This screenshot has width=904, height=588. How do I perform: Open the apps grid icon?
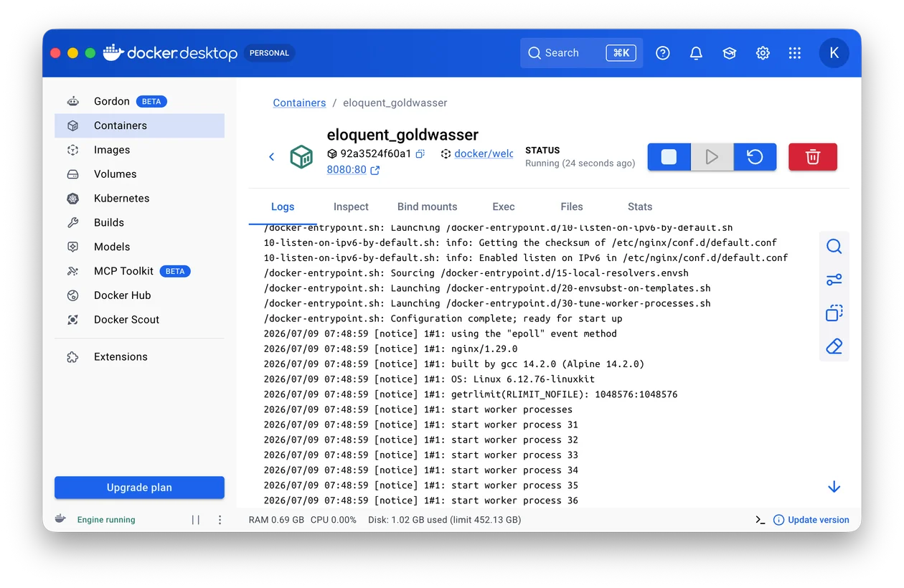(794, 53)
